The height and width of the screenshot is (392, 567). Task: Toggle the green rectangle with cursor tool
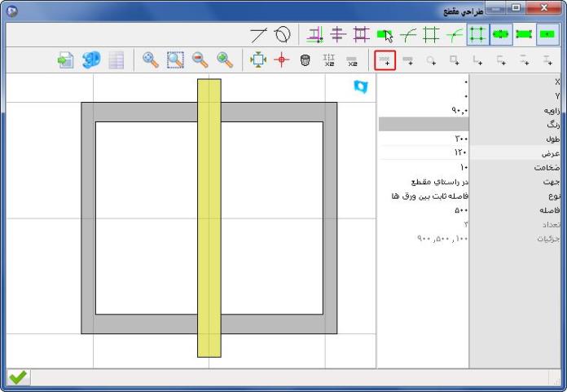click(385, 35)
